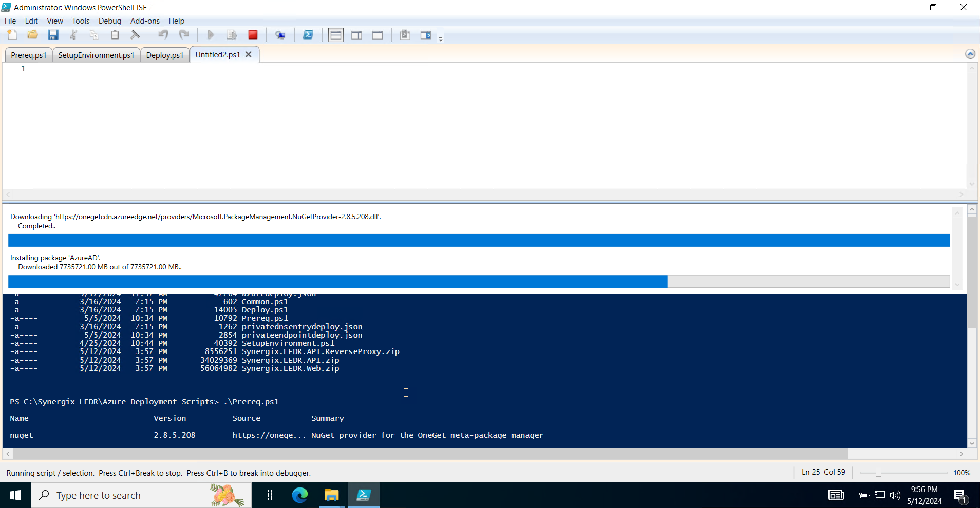Collapse the script pane with round chevron
Viewport: 980px width, 508px height.
(x=970, y=54)
